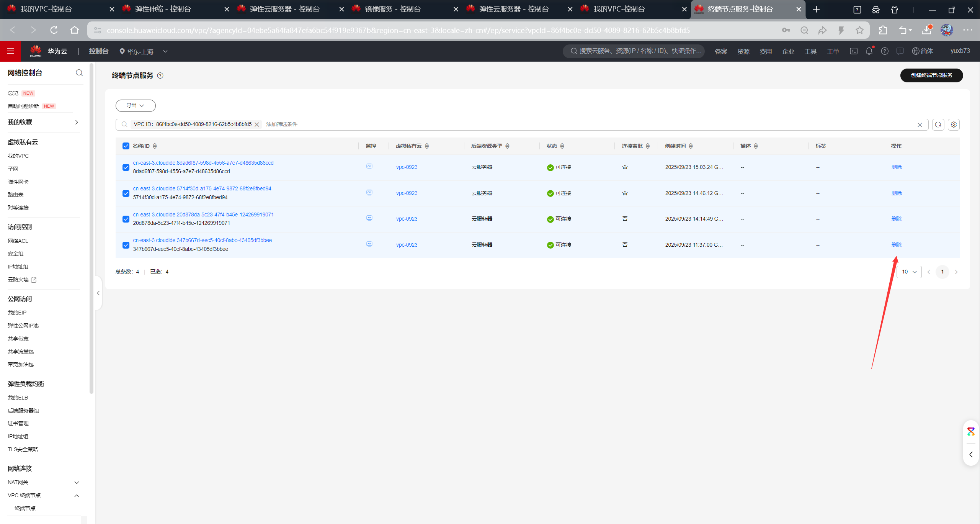980x524 pixels.
Task: Click the 创建终端节点服务 button
Action: (x=931, y=75)
